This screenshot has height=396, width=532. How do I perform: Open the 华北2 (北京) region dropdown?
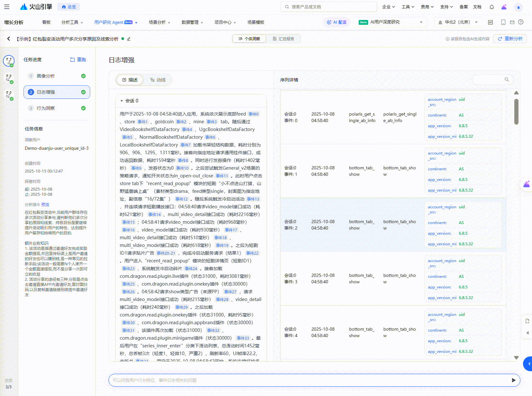tap(458, 22)
